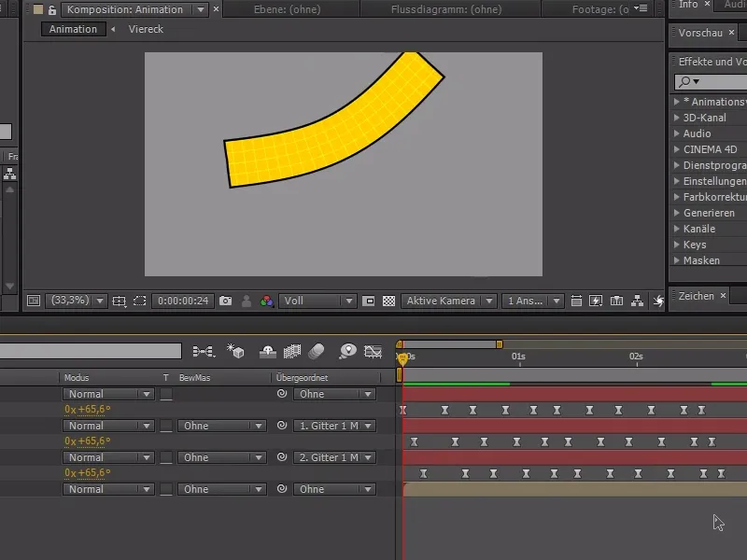The height and width of the screenshot is (560, 747).
Task: Switch to the Flussdiagramm: (ohne) tab
Action: 446,9
